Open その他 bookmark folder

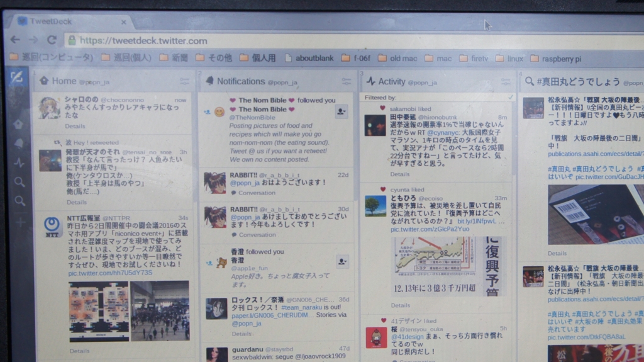[x=214, y=58]
